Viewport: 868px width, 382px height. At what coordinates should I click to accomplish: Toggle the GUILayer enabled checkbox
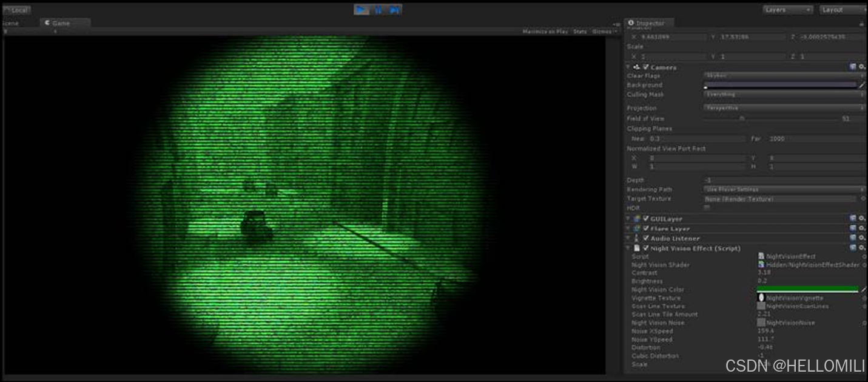point(646,219)
